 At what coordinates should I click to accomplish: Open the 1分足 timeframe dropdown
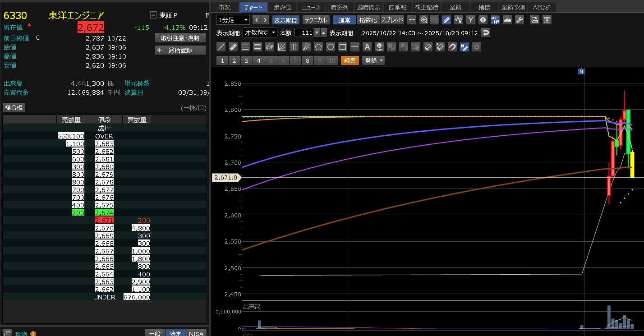coord(233,20)
